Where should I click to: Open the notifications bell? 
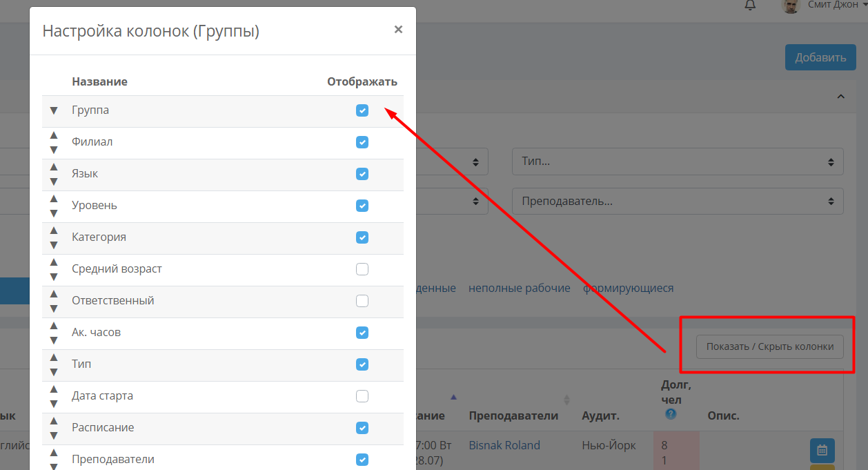click(750, 5)
